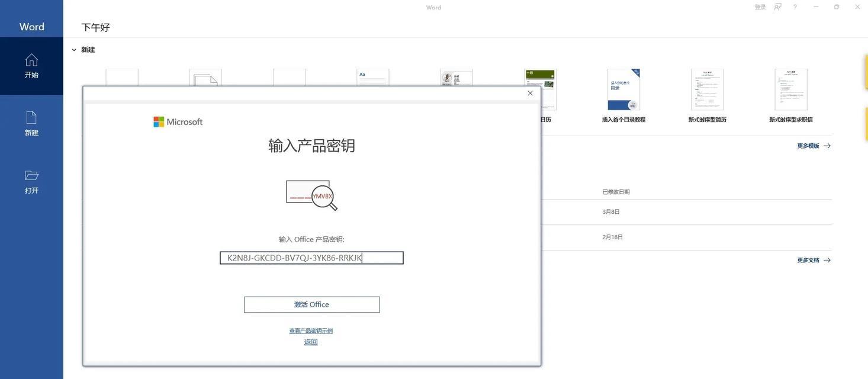The image size is (868, 379).
Task: Open the 开始 home page in sidebar
Action: (x=31, y=66)
